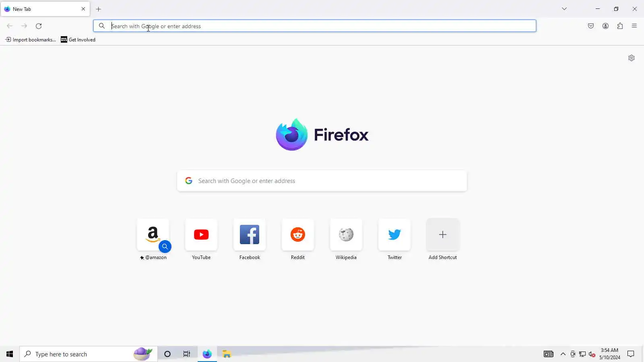This screenshot has height=362, width=644.
Task: Show hidden system tray icons
Action: tap(563, 354)
